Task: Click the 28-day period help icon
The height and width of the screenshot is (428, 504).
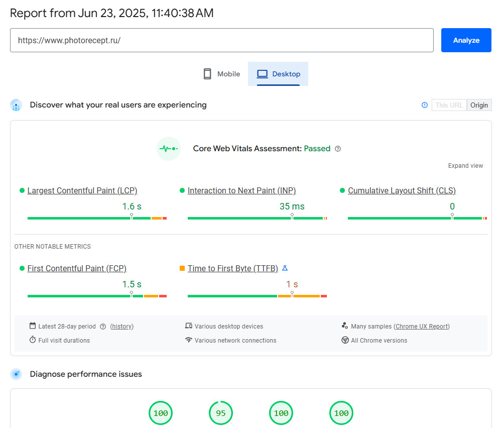Action: click(103, 327)
